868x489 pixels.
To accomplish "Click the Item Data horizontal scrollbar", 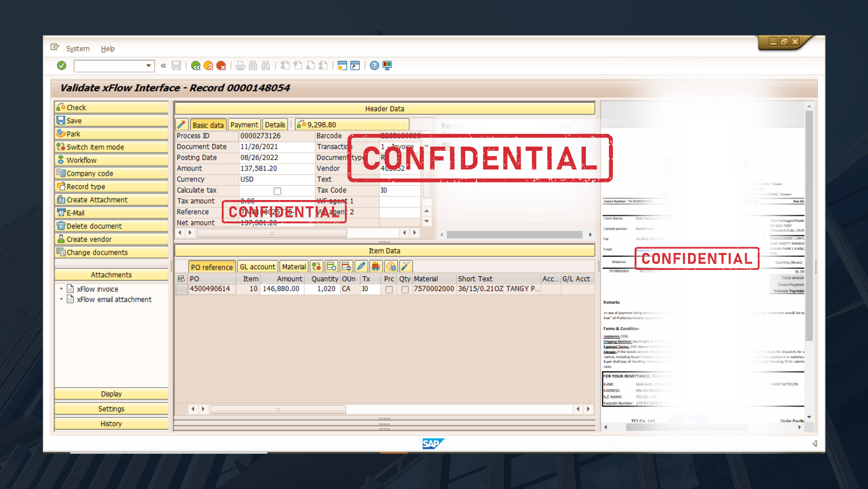I will (x=278, y=409).
